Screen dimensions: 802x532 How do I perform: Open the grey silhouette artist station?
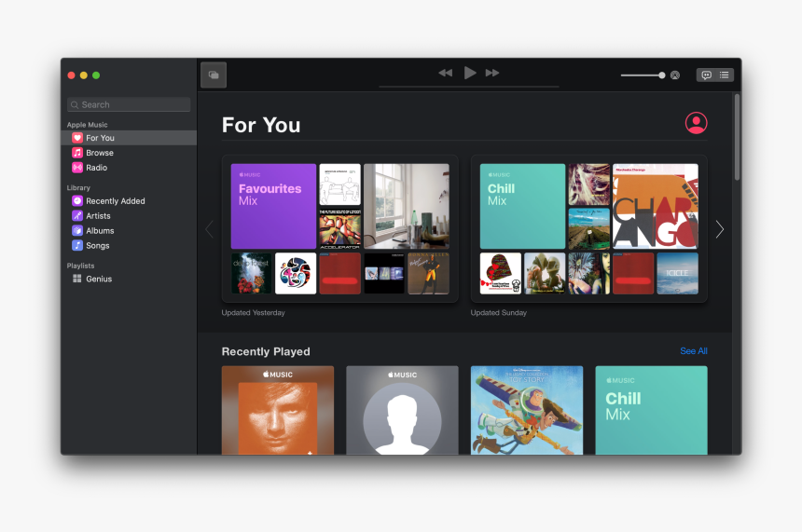(403, 410)
